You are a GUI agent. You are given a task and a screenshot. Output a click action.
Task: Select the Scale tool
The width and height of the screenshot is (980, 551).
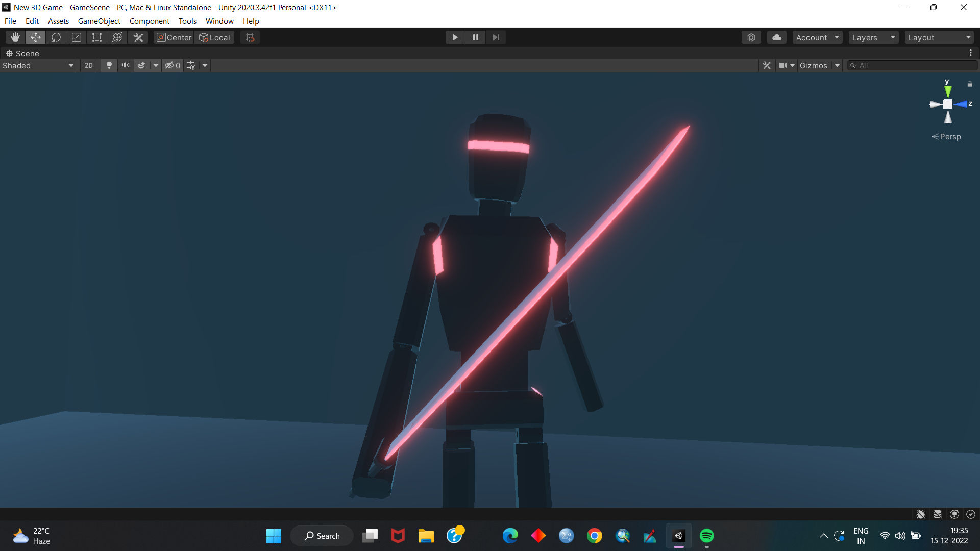[x=77, y=37]
